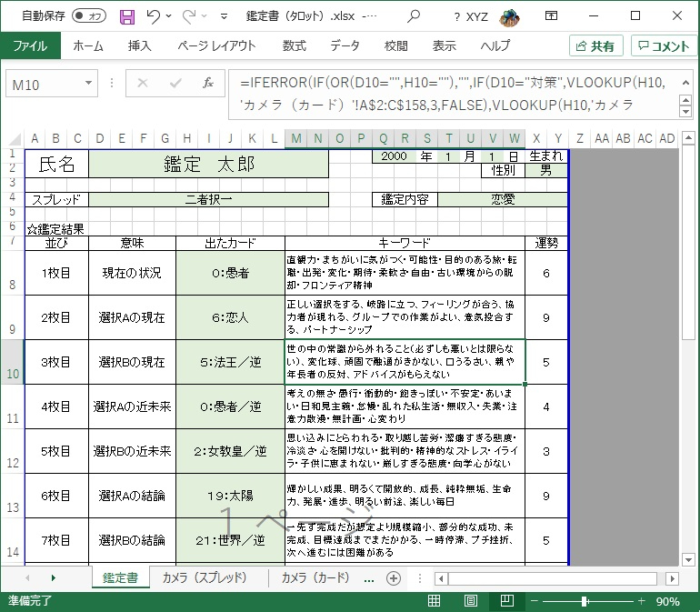This screenshot has width=700, height=612.
Task: Click inside the formula bar text
Action: coord(452,94)
